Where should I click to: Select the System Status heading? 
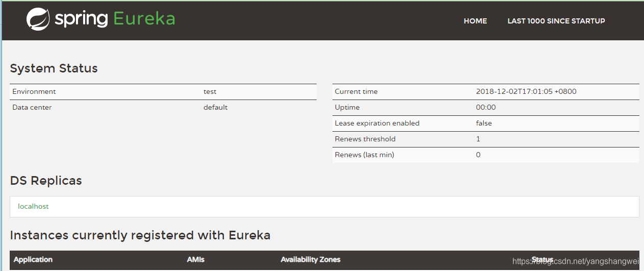(54, 68)
